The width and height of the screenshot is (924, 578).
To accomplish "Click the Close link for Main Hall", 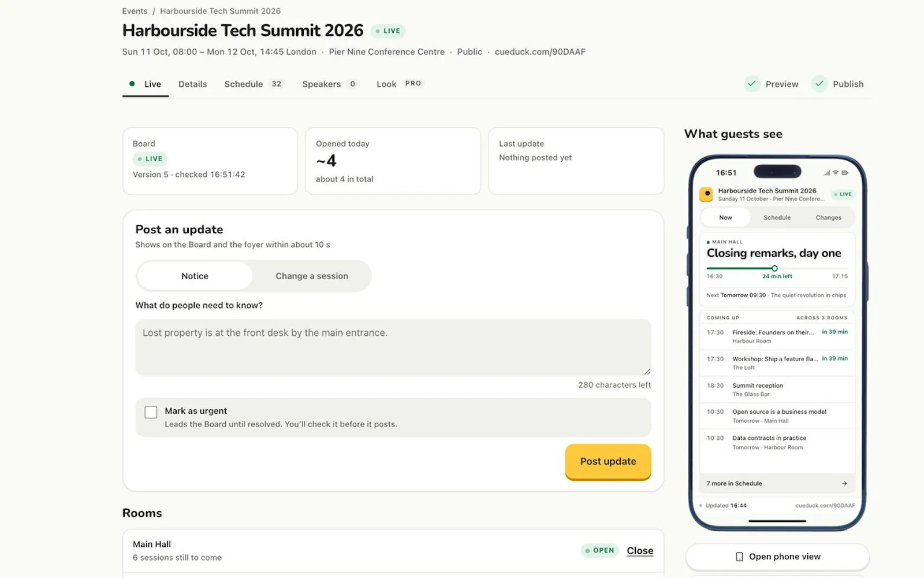I will [x=640, y=551].
